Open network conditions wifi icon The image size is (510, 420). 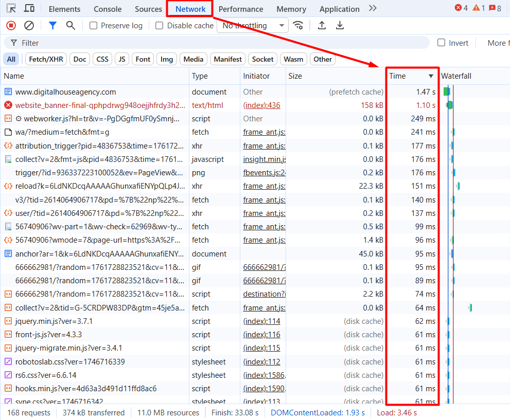click(x=297, y=25)
